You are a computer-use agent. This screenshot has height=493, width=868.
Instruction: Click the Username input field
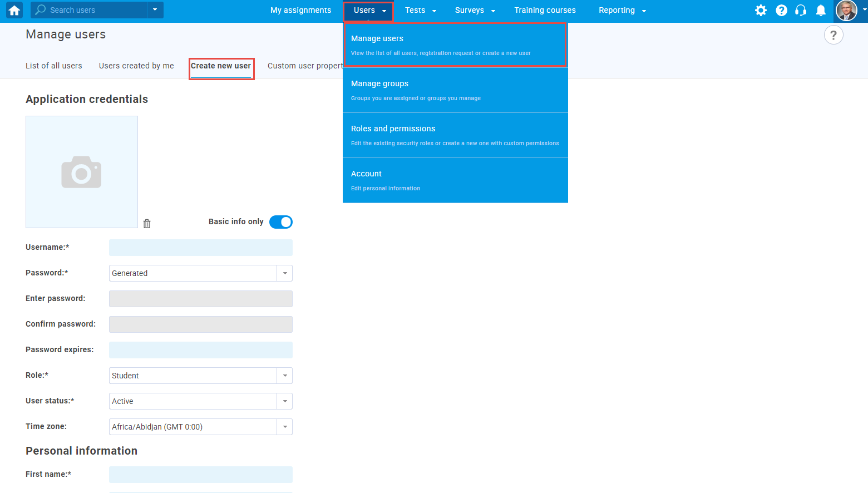(x=200, y=248)
